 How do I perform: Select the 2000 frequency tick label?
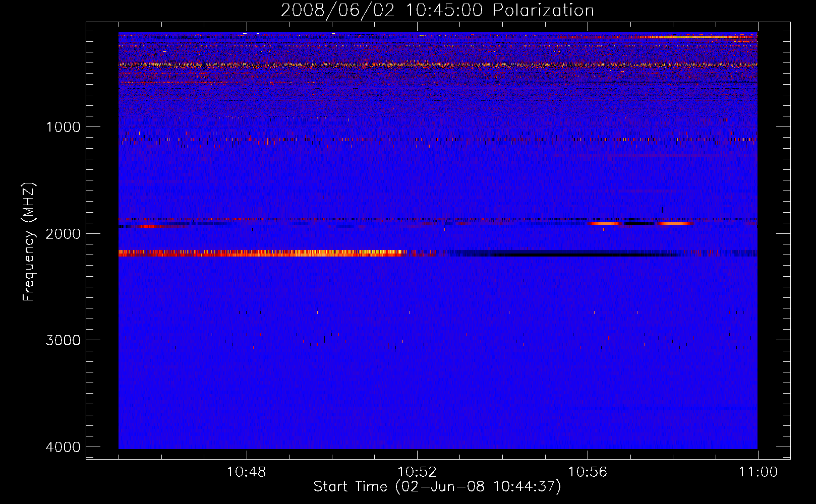(x=63, y=233)
